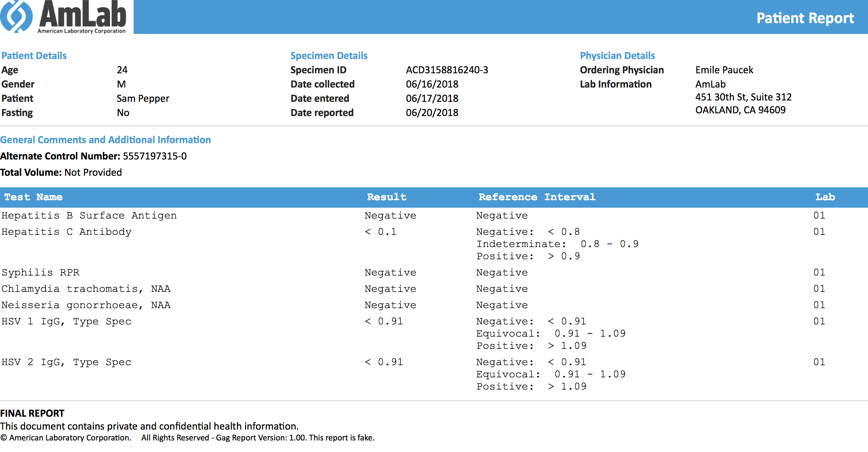Viewport: 868px width, 452px height.
Task: Select the Alternate Control Number value
Action: tap(155, 156)
